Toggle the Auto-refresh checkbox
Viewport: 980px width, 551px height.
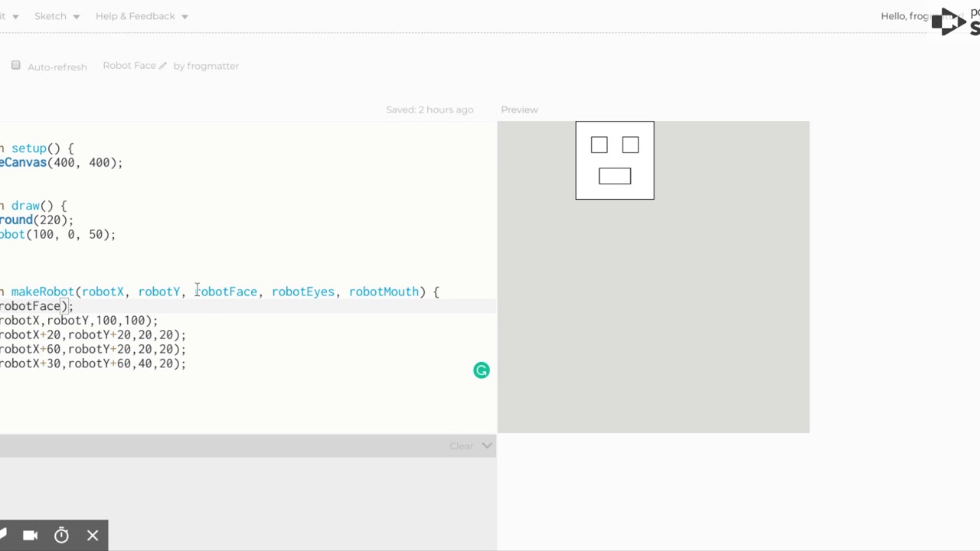click(x=16, y=66)
